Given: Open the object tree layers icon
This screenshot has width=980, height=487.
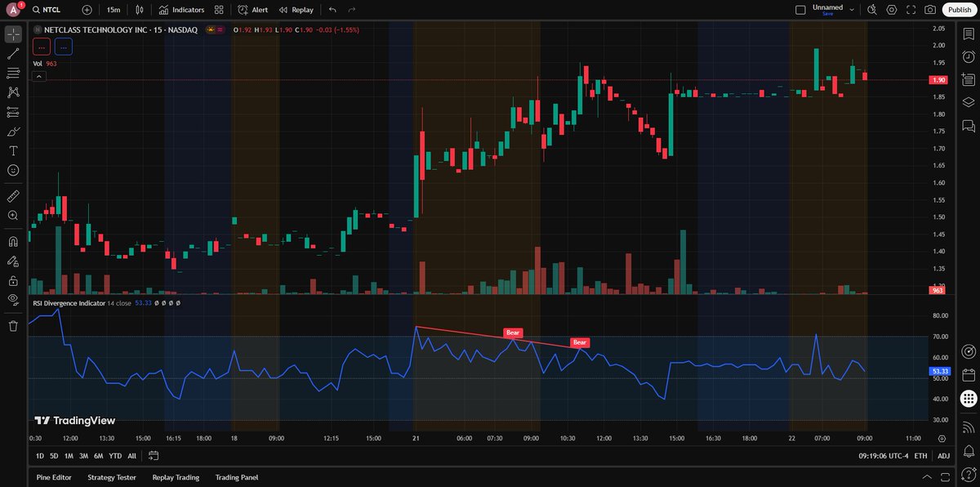Looking at the screenshot, I should pyautogui.click(x=968, y=102).
